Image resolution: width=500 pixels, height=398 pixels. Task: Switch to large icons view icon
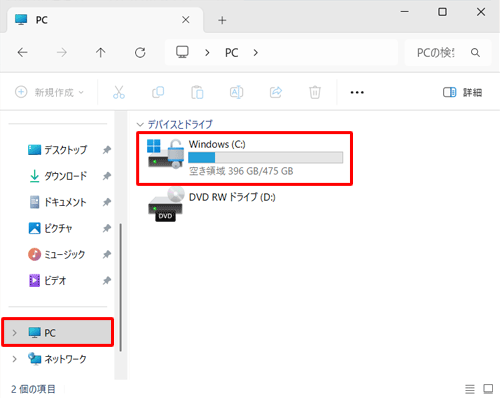tap(488, 389)
